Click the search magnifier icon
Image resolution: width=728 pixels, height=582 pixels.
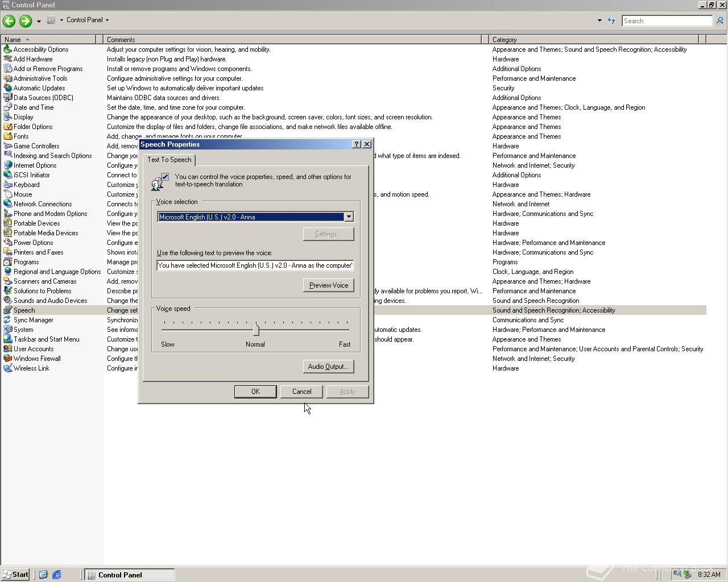719,20
